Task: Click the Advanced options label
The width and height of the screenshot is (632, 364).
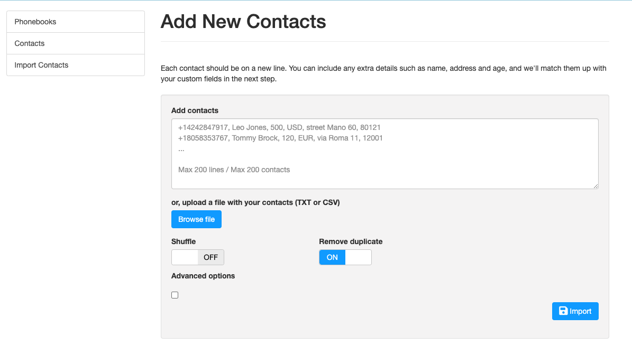Action: (x=203, y=276)
